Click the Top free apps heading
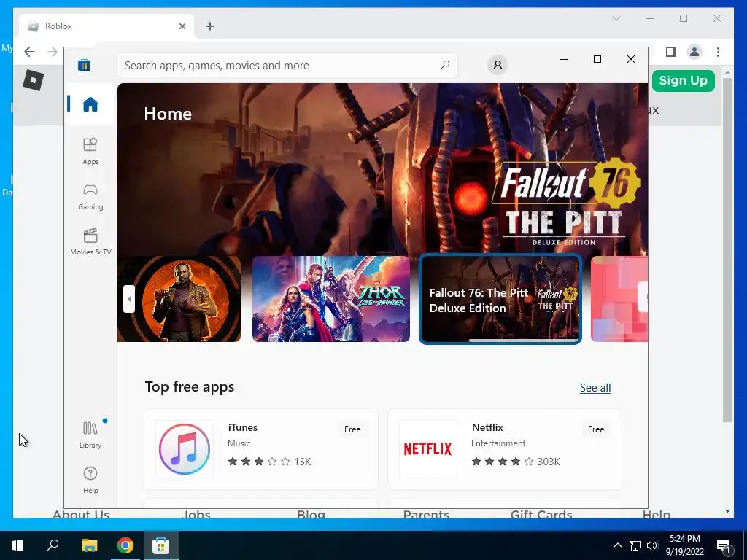The height and width of the screenshot is (560, 747). click(x=190, y=386)
